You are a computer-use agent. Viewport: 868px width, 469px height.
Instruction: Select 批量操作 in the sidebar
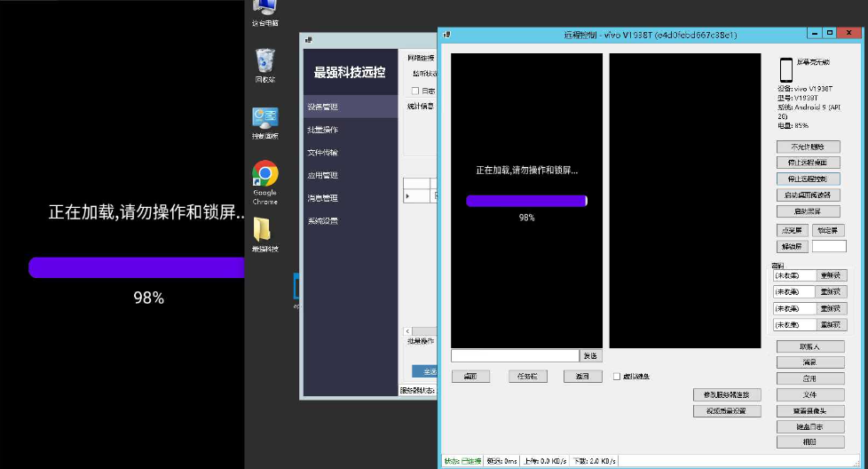351,130
